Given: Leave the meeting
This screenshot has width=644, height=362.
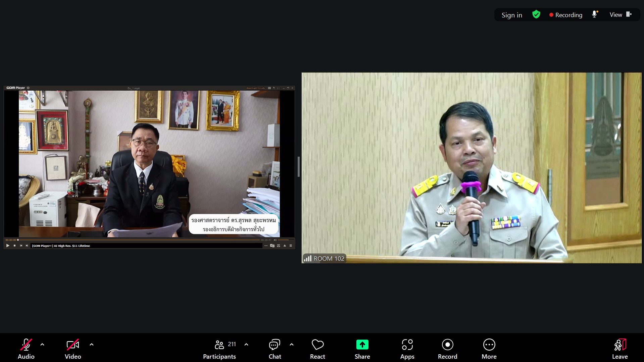Looking at the screenshot, I should click(x=620, y=349).
